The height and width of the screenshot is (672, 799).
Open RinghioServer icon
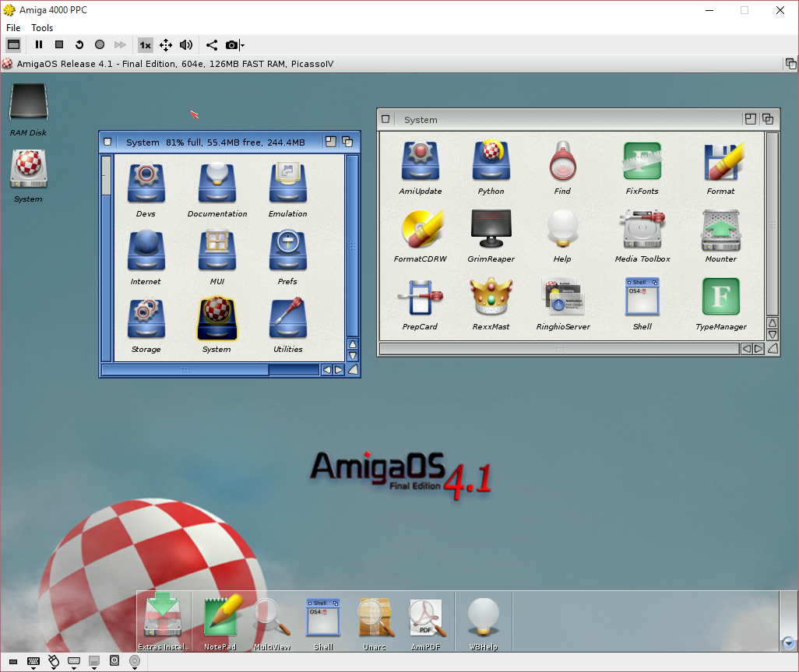562,296
